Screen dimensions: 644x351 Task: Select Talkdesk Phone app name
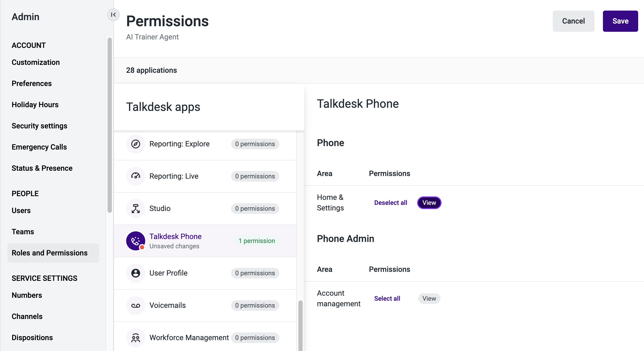coord(175,236)
